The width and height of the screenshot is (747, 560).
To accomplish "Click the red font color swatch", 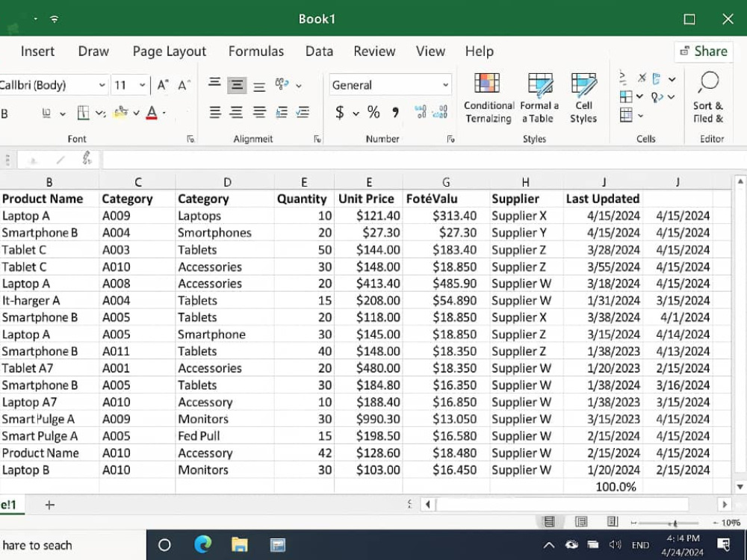I will pyautogui.click(x=152, y=113).
